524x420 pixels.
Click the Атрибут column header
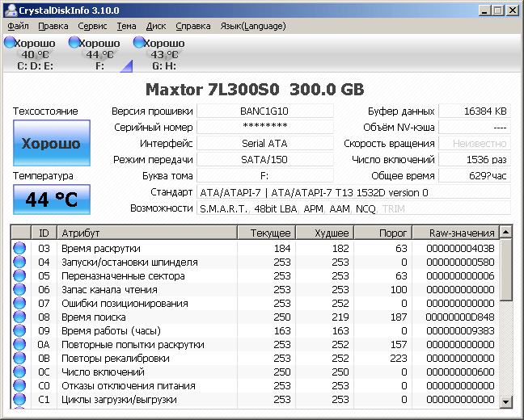(x=146, y=233)
